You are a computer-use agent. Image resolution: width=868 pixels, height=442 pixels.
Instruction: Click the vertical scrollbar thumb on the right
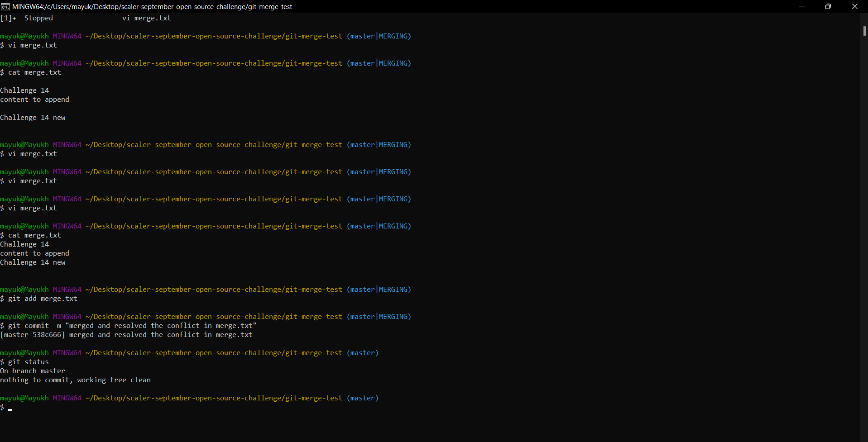tap(864, 31)
